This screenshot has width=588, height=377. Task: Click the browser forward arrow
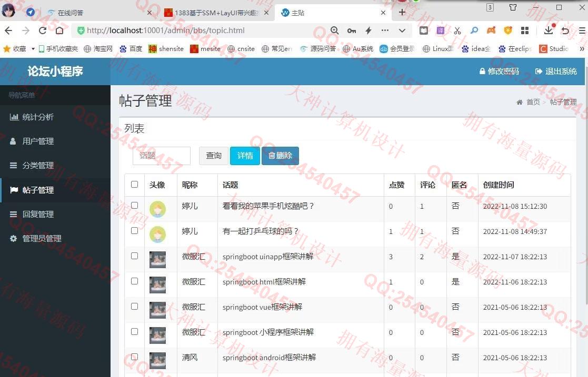[25, 30]
